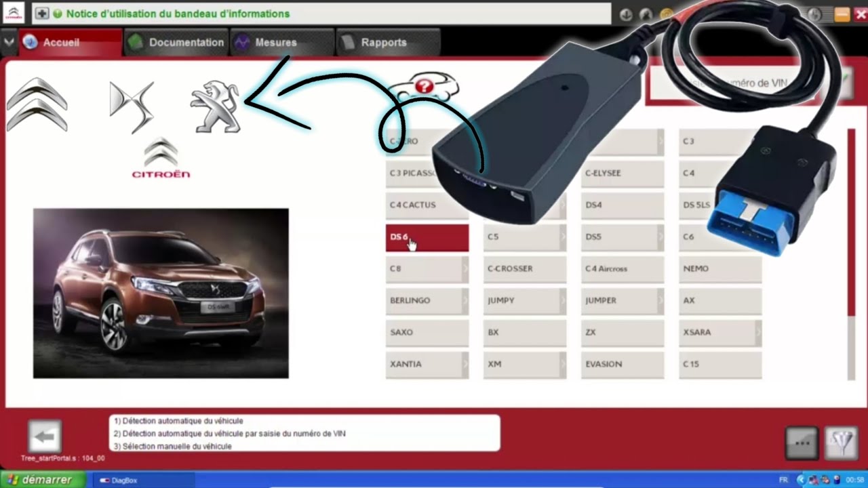Click the car with question mark detection icon

(x=424, y=87)
